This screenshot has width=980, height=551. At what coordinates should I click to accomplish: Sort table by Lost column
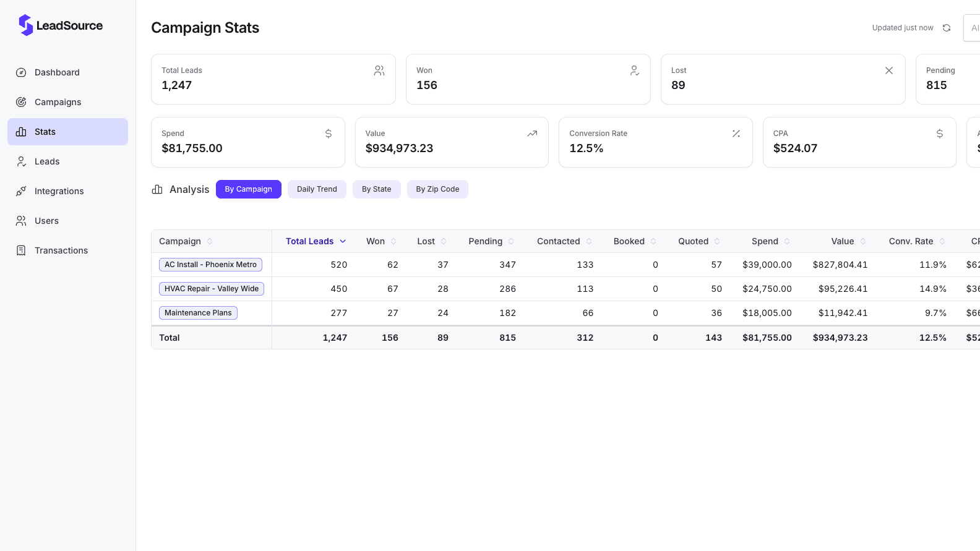(432, 241)
